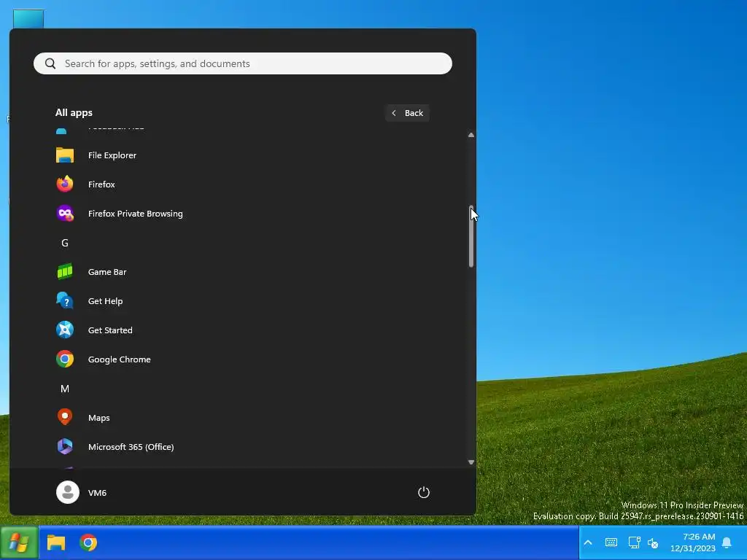747x560 pixels.
Task: Click the muted volume tray icon
Action: pos(653,542)
